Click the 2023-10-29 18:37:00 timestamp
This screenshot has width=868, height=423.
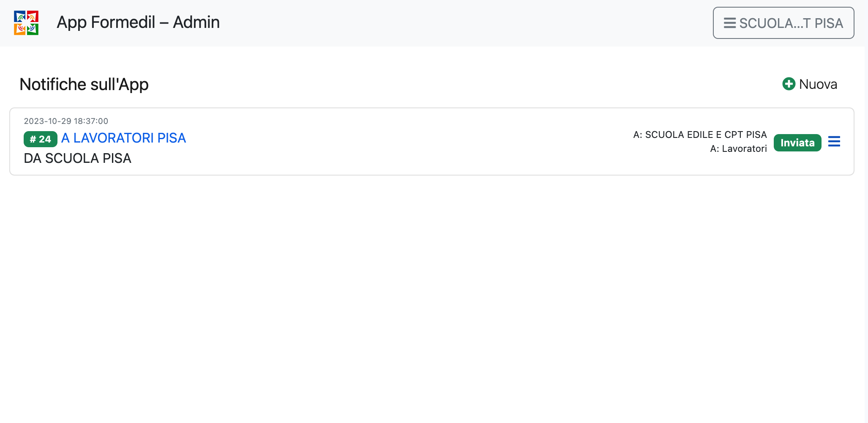click(66, 121)
